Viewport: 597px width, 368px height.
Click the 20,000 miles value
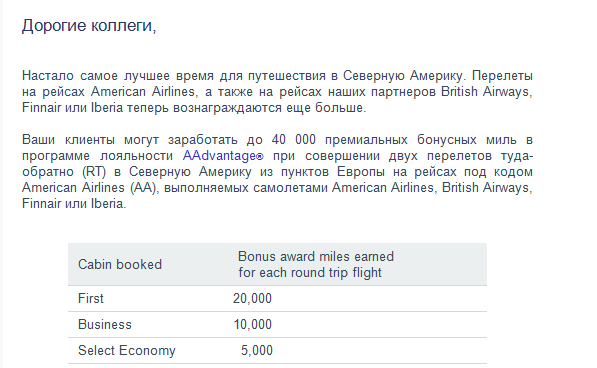252,298
